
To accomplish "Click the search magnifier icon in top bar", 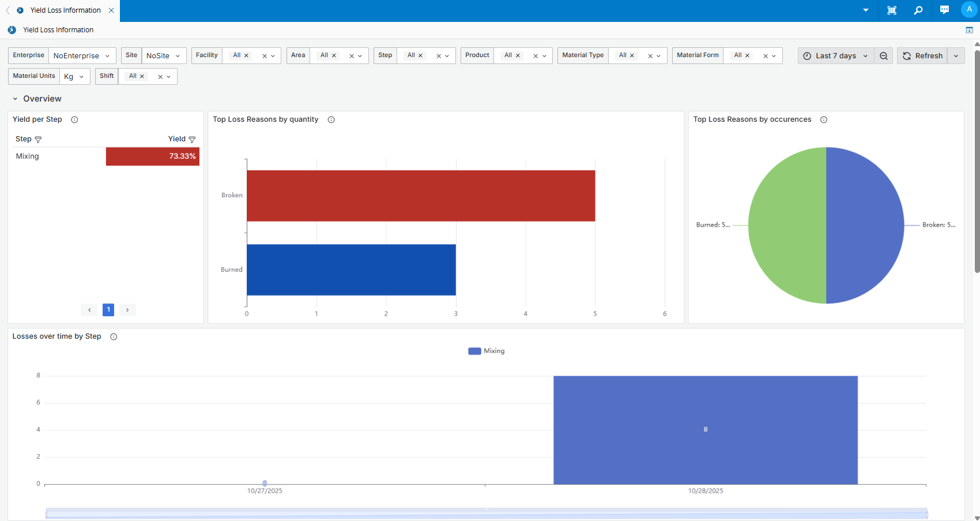I will click(x=918, y=10).
